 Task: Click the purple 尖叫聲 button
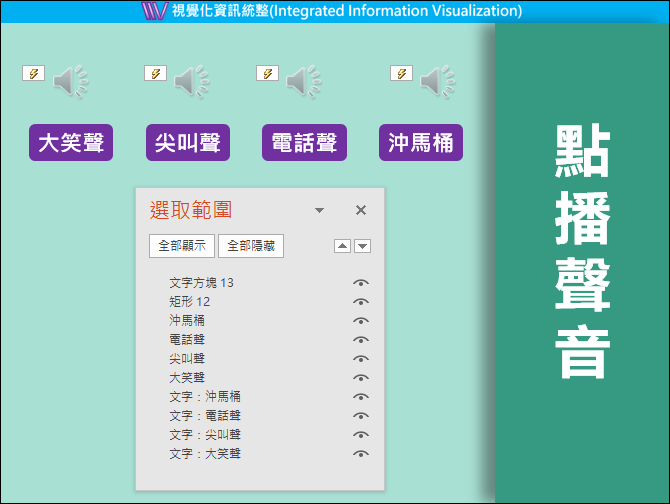pos(188,143)
